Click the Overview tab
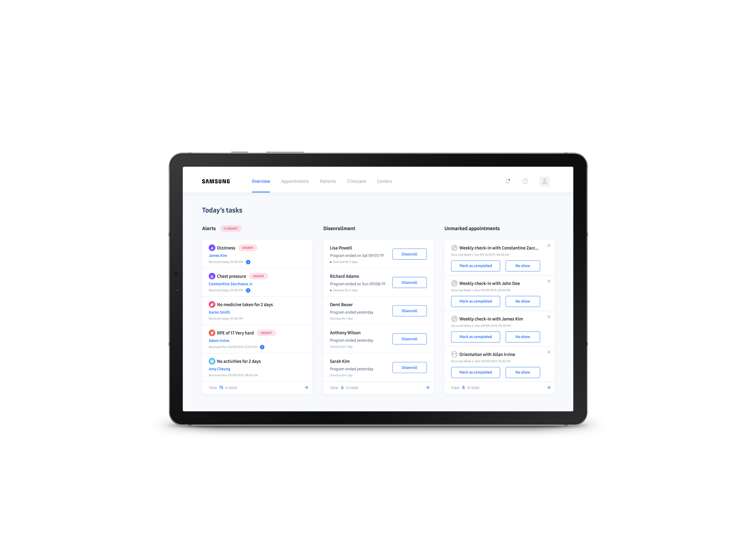This screenshot has width=756, height=534. click(260, 181)
